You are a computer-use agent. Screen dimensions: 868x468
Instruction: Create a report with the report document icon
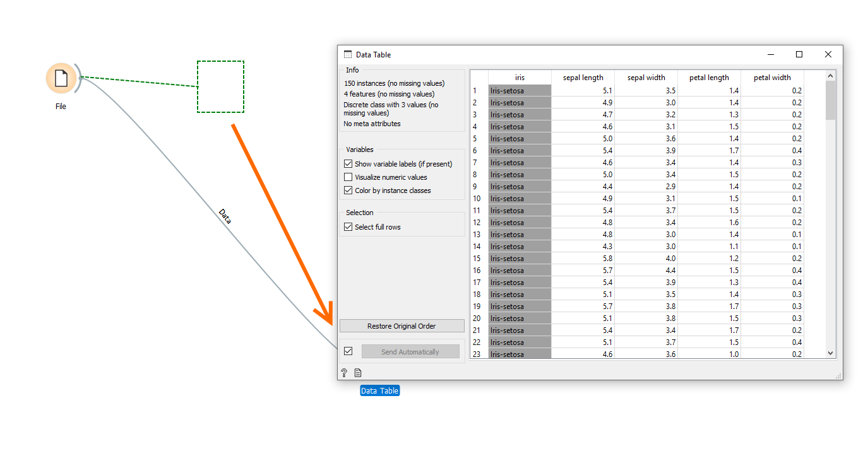pos(358,372)
